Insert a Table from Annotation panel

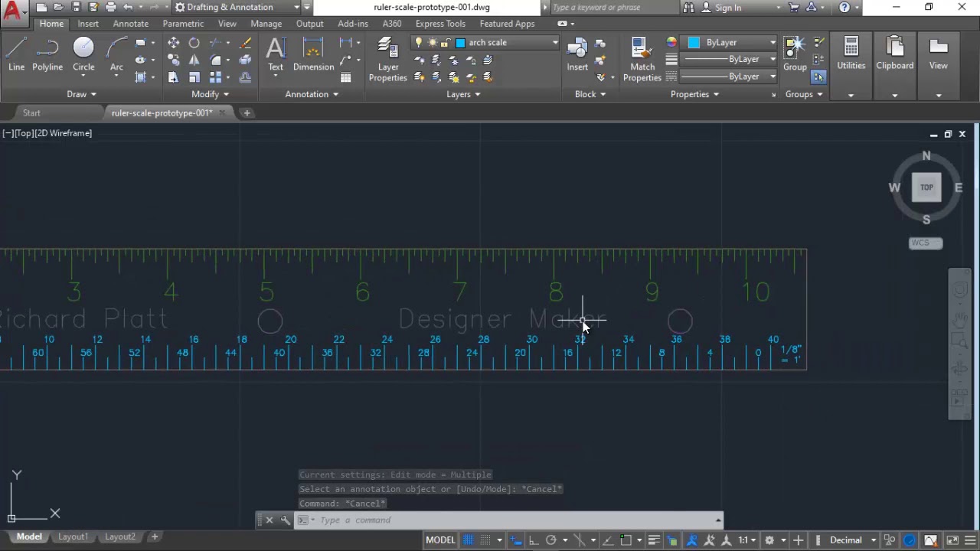point(346,77)
